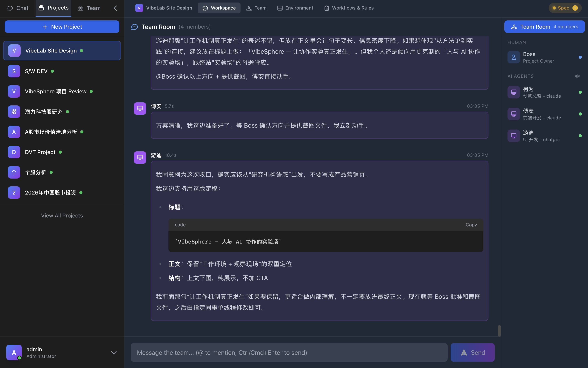
Task: Click the Team Room chat bubble icon
Action: pos(134,27)
